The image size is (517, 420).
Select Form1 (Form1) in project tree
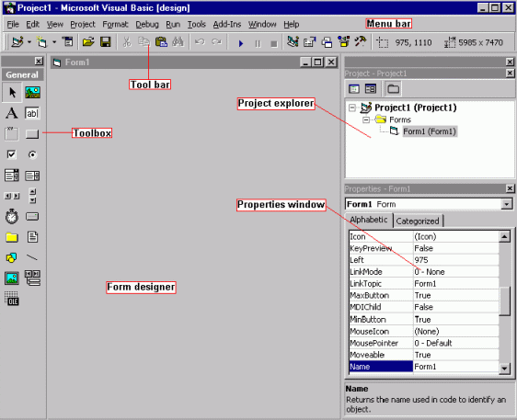tap(430, 131)
